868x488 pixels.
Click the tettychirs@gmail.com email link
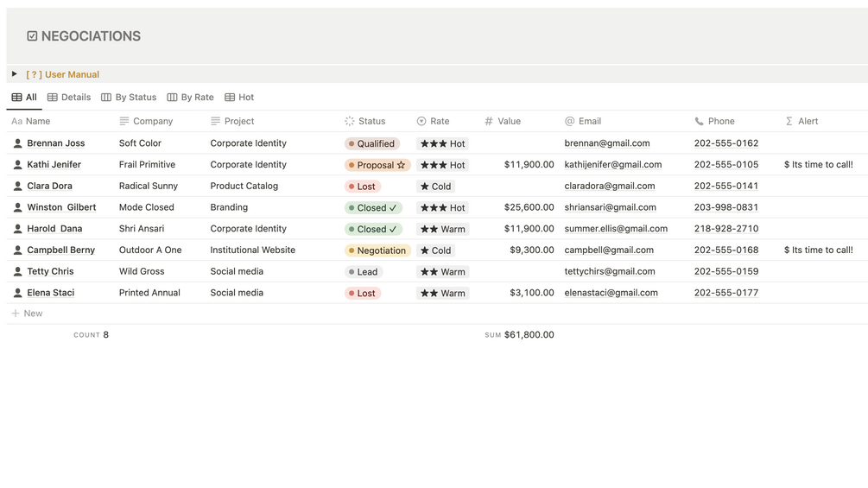[610, 271]
